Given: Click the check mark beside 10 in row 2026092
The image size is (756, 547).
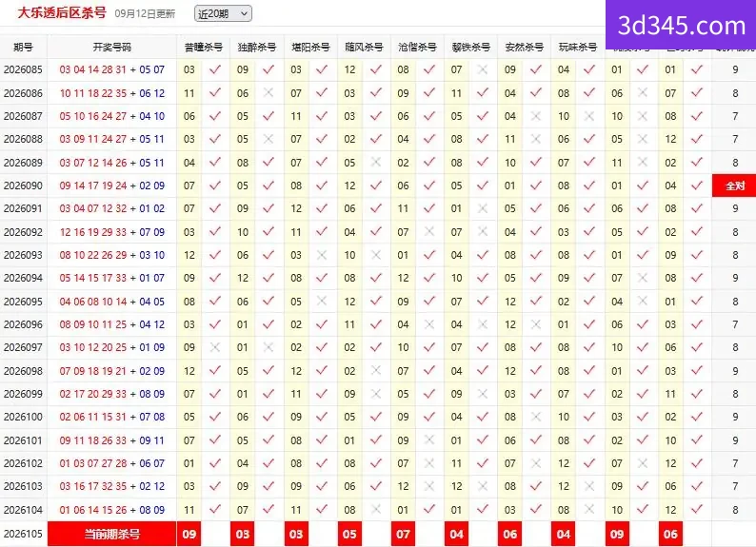Looking at the screenshot, I should tap(269, 231).
